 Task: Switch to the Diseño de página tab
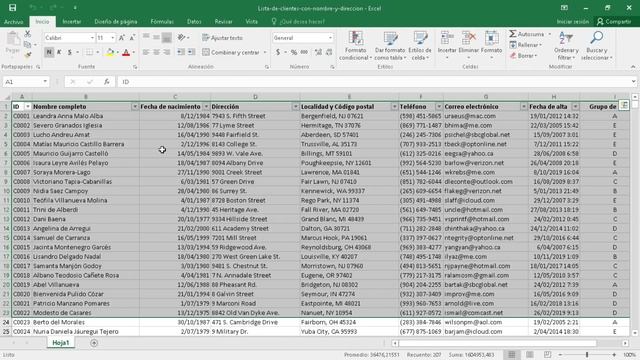point(116,22)
